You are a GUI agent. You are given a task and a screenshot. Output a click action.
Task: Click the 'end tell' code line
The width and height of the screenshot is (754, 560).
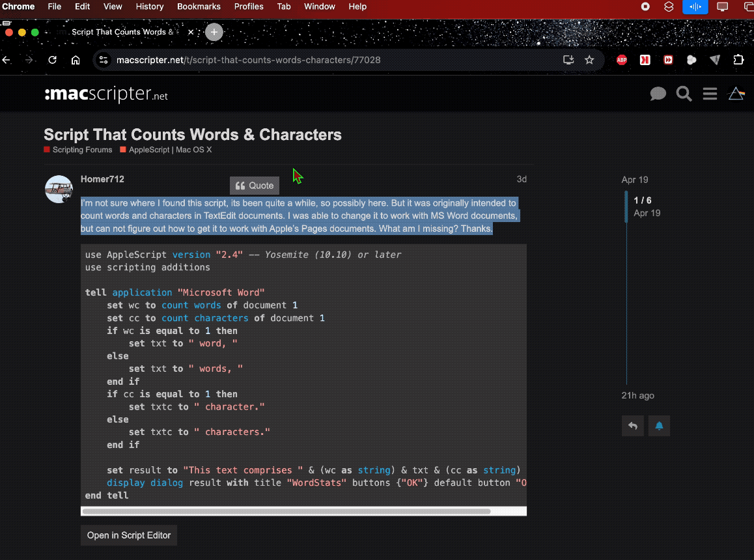click(x=107, y=496)
